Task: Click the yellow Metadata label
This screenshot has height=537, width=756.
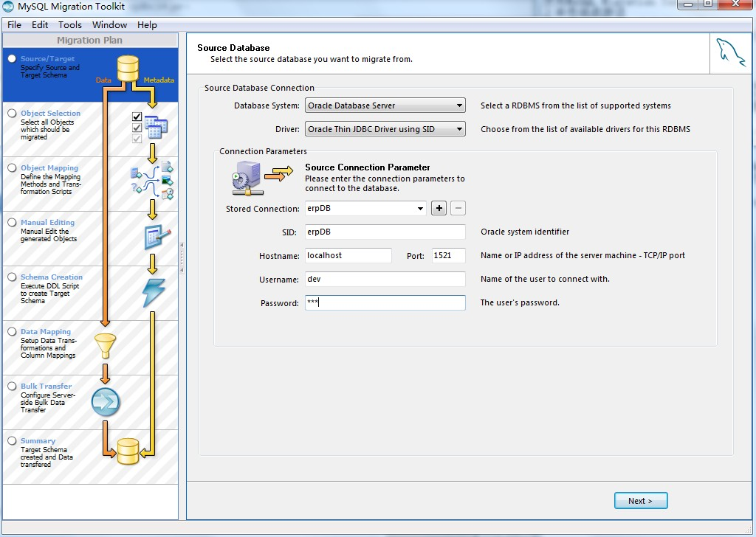Action: (159, 80)
